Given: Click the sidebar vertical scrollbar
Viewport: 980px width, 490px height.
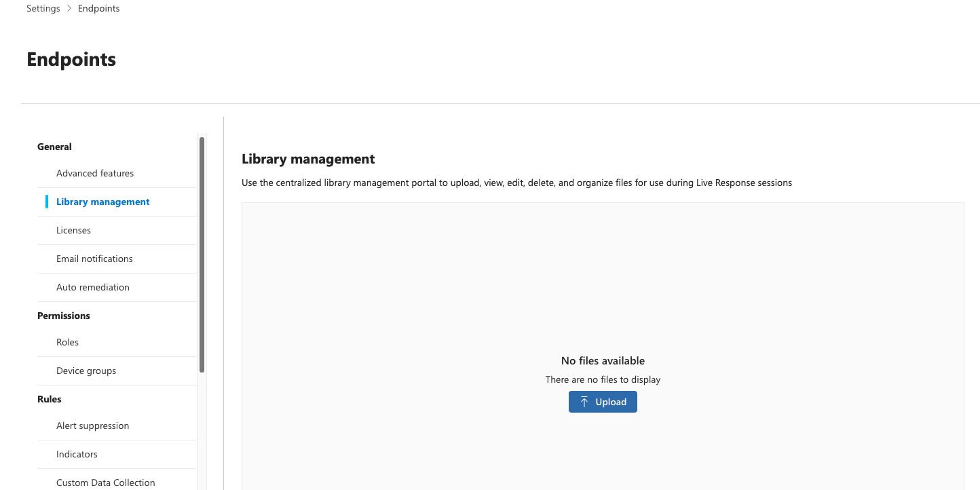Looking at the screenshot, I should click(x=202, y=255).
